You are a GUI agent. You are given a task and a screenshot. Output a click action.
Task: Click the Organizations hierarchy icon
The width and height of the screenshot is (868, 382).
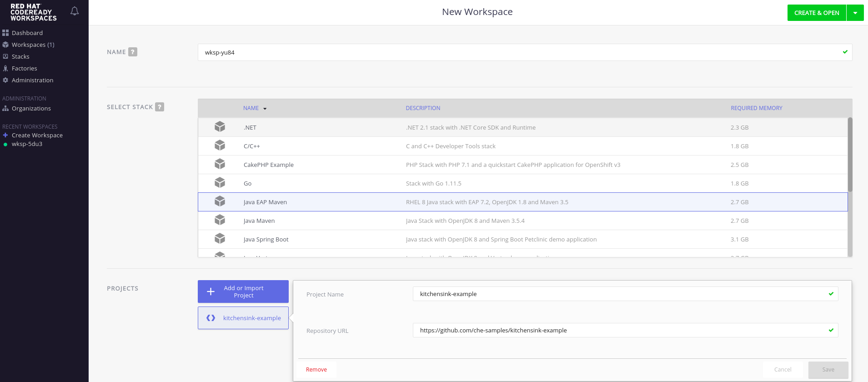(x=5, y=108)
